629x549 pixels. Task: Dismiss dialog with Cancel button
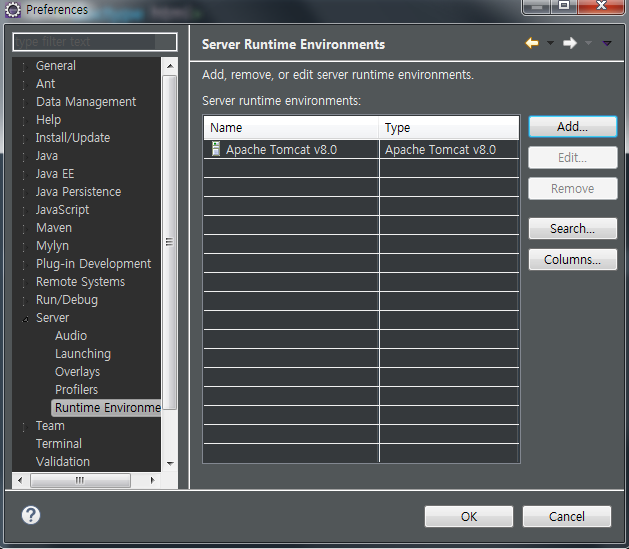click(x=566, y=516)
